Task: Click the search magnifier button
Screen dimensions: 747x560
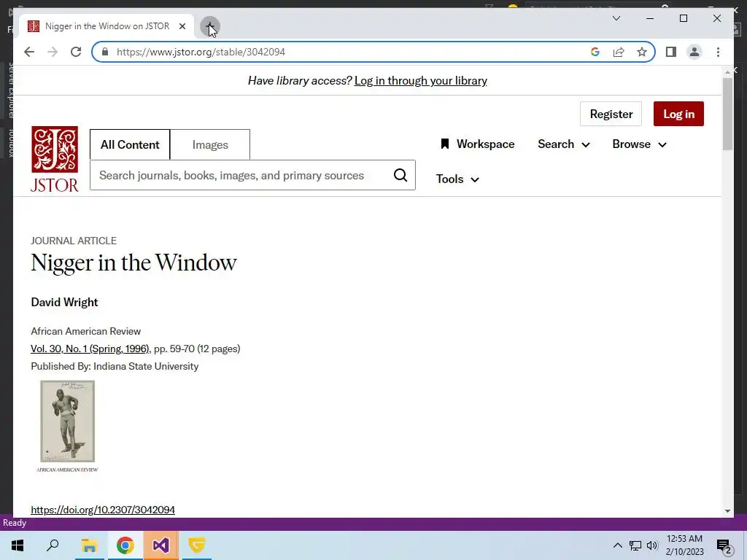Action: (400, 175)
